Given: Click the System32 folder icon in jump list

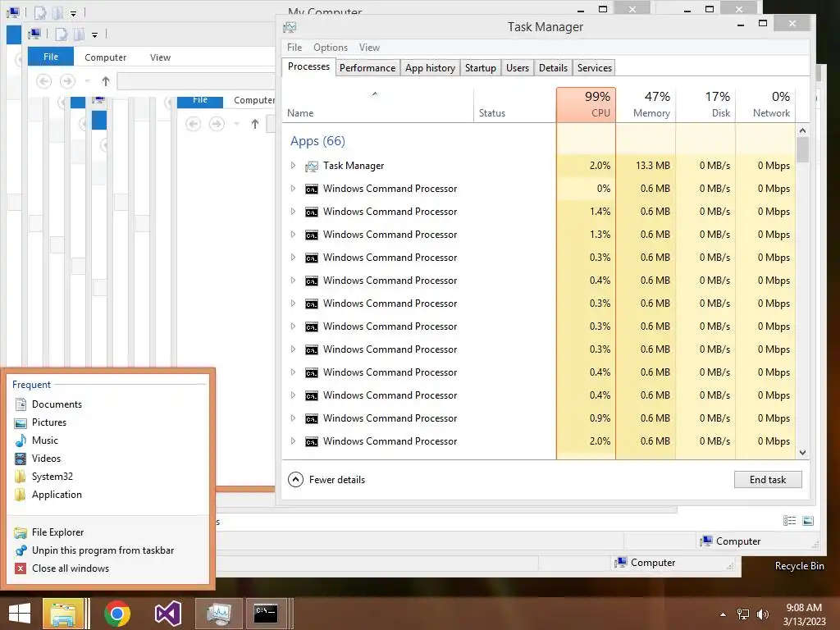Looking at the screenshot, I should (x=21, y=477).
